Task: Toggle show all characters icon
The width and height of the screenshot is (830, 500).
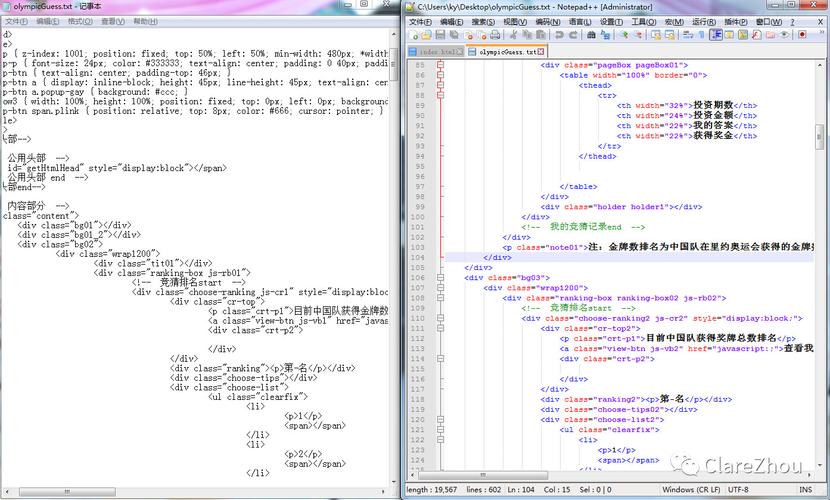Action: 701,35
